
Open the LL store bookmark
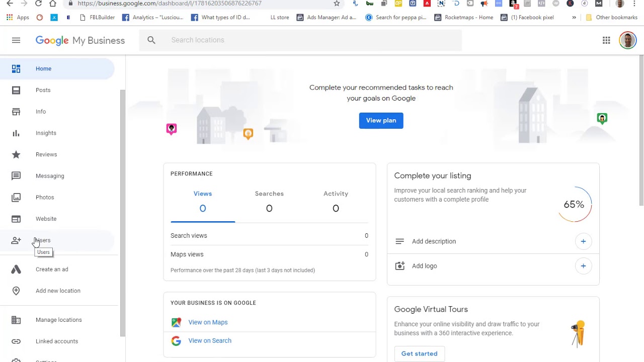pyautogui.click(x=280, y=18)
